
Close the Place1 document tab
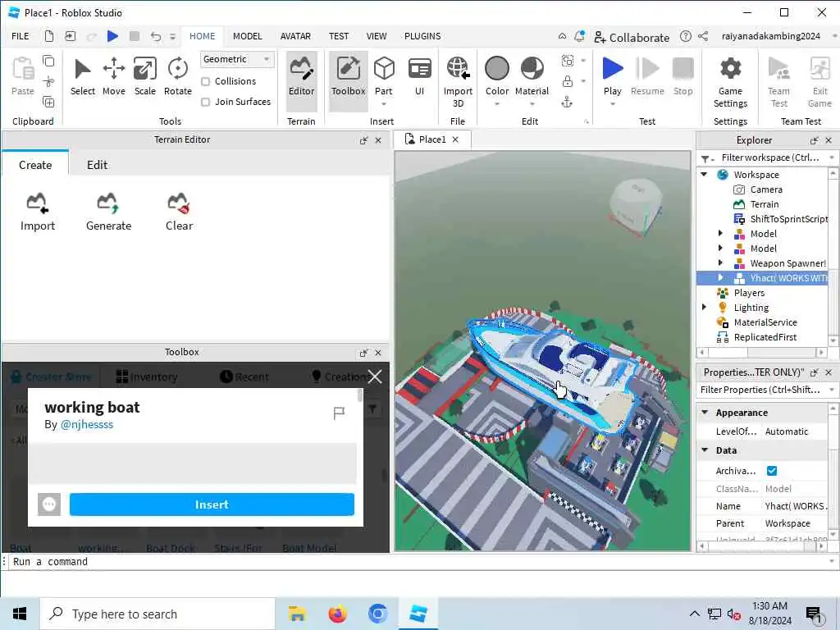point(455,139)
